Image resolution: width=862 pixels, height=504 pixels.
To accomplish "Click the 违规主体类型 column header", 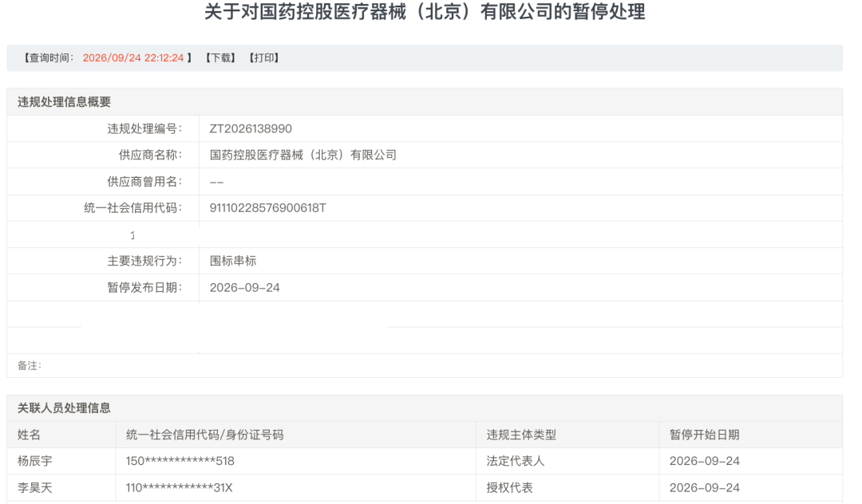I will pos(521,435).
